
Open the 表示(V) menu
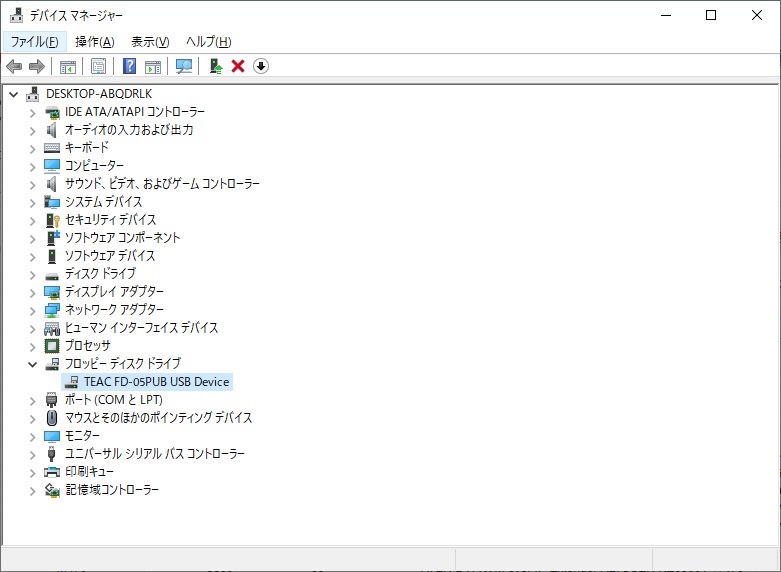[x=150, y=42]
